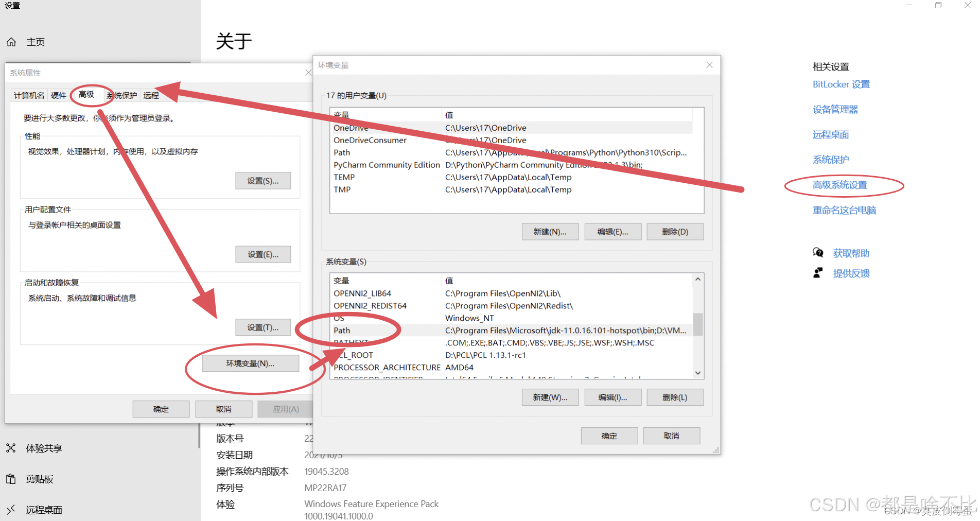
Task: Click the Give feedback (提供反馈) icon
Action: tap(818, 273)
